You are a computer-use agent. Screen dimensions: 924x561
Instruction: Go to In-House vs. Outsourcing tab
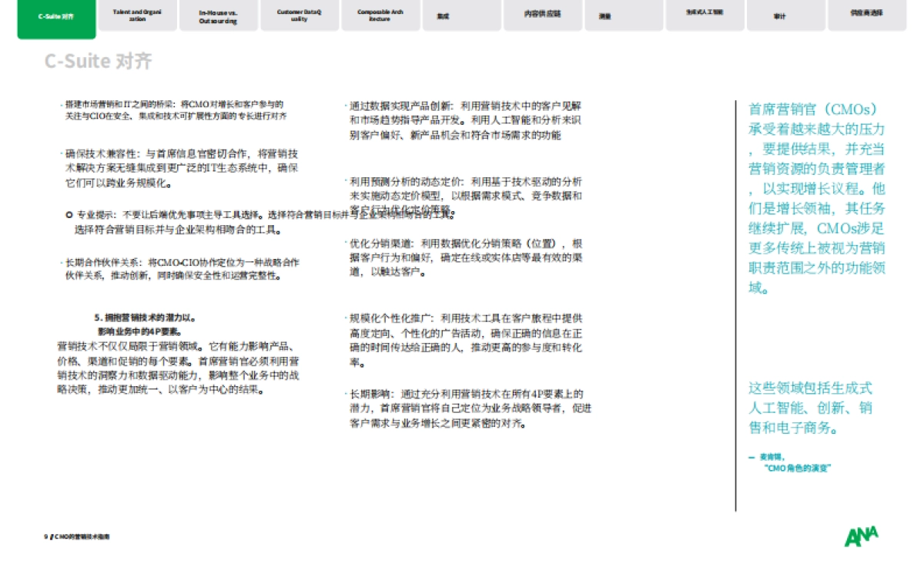point(218,16)
